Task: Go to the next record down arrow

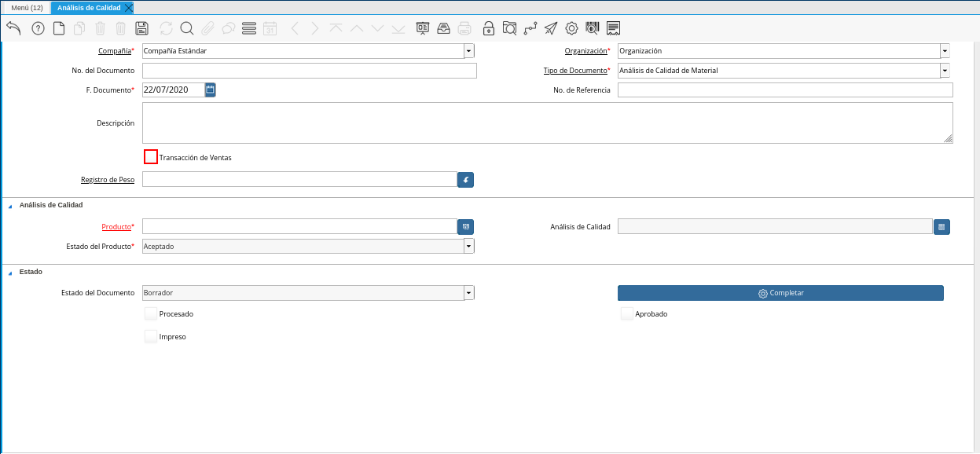Action: pyautogui.click(x=377, y=28)
